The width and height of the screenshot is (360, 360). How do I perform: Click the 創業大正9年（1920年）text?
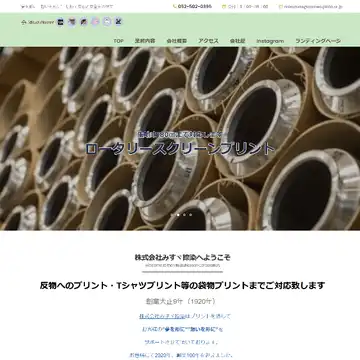(x=181, y=301)
